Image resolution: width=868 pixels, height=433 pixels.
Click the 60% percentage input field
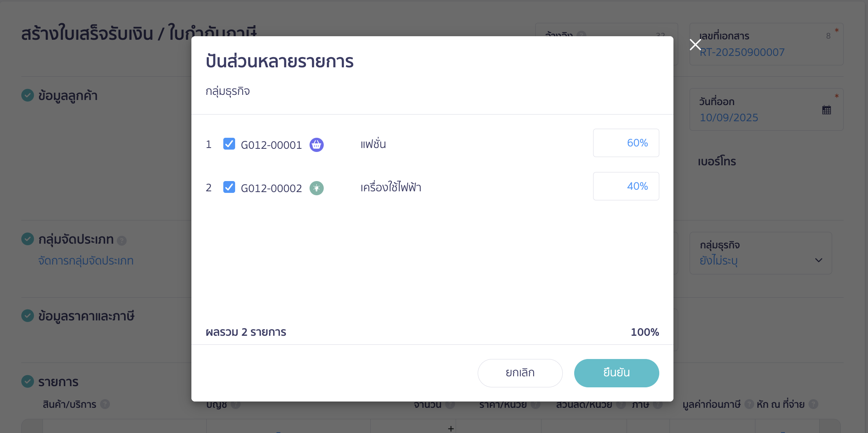(x=626, y=143)
